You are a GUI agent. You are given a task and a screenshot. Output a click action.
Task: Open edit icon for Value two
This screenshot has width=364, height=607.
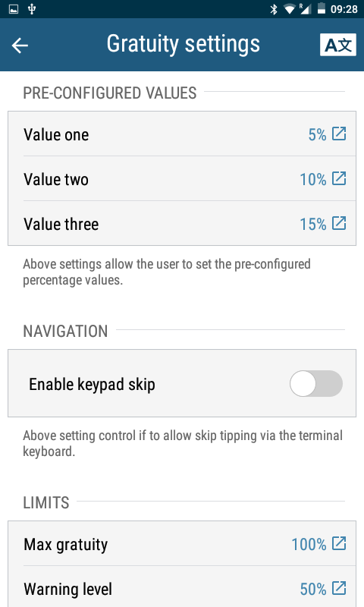click(x=339, y=178)
